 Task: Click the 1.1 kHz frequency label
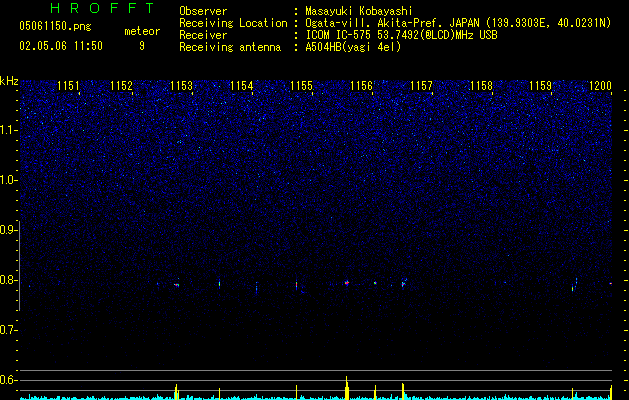coord(8,130)
